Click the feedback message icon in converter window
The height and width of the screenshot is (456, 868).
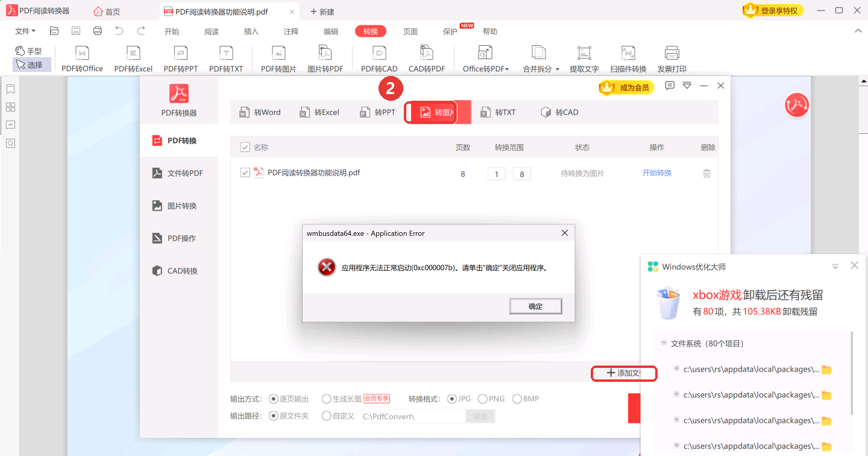coord(670,86)
